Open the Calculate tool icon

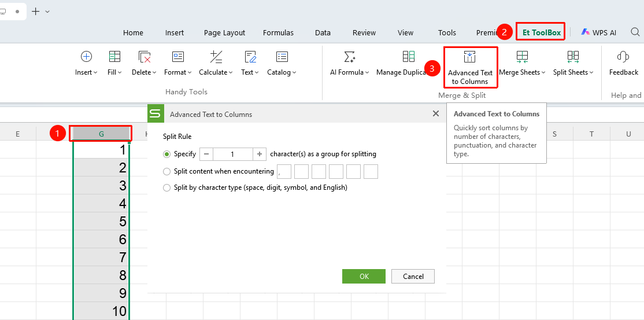pos(216,57)
